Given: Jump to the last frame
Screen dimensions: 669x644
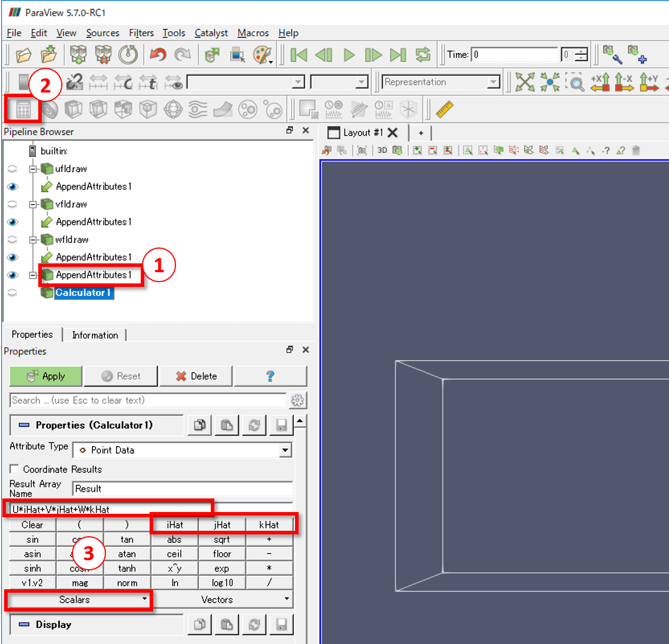Looking at the screenshot, I should 398,55.
